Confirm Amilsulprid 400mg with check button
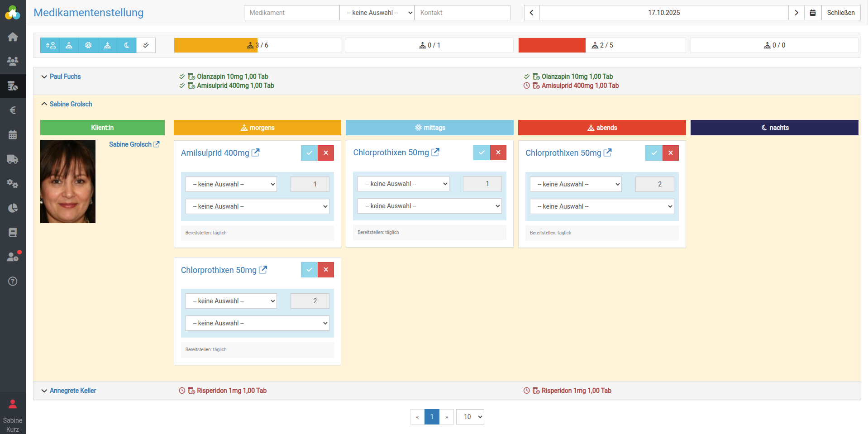Viewport: 868px width, 434px height. pos(309,153)
